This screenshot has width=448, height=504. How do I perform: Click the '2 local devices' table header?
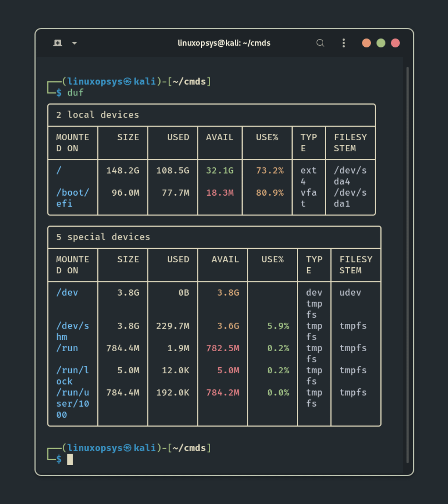pyautogui.click(x=97, y=115)
